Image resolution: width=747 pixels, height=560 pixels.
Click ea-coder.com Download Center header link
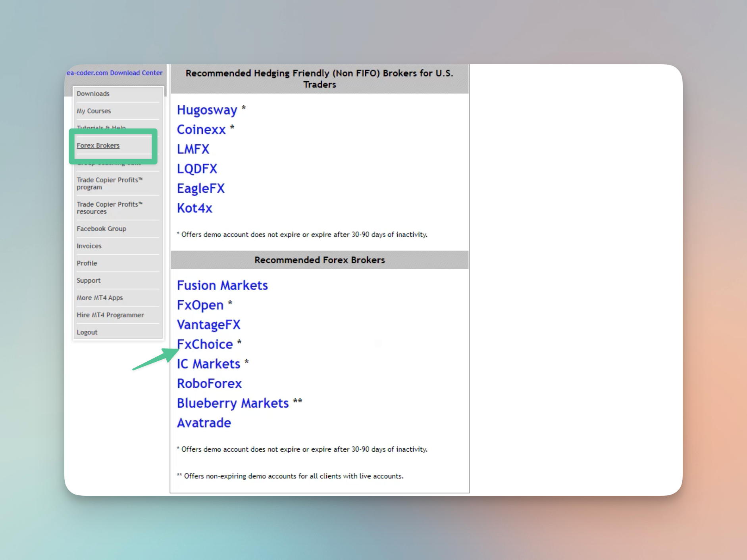[x=114, y=73]
